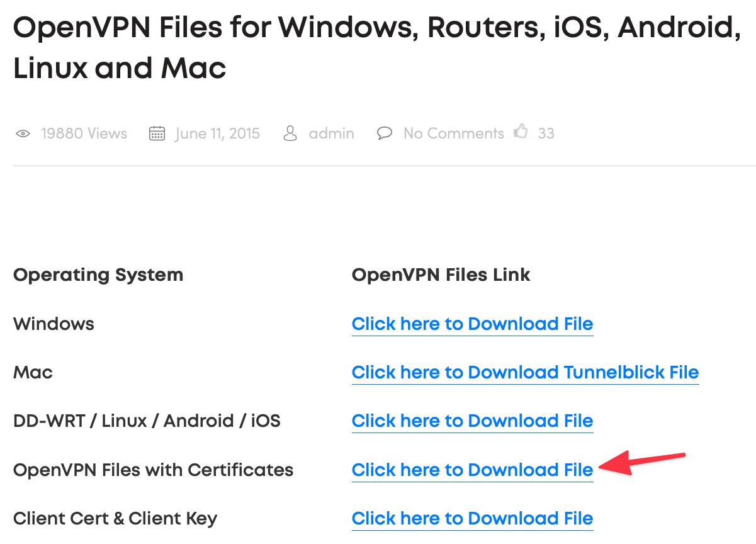Click the Windows row label

pyautogui.click(x=54, y=324)
